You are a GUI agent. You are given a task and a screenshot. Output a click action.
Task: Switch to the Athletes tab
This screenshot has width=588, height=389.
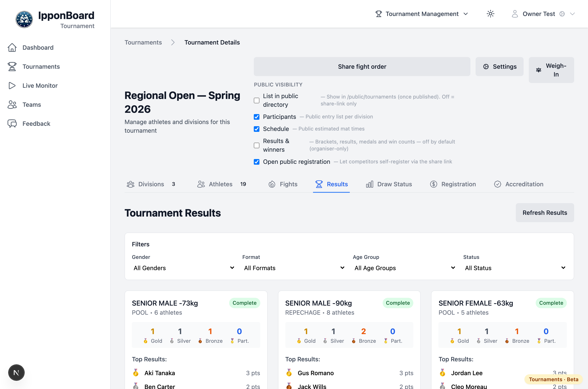[x=222, y=184]
